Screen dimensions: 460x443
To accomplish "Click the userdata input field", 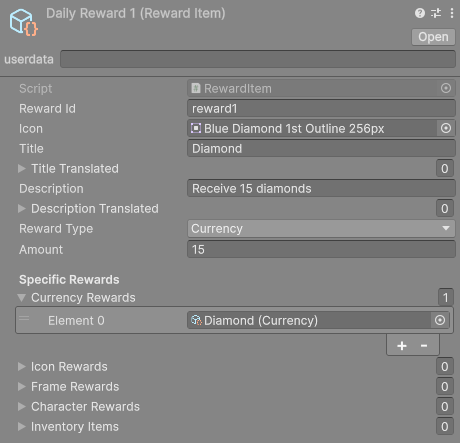I will tap(258, 59).
